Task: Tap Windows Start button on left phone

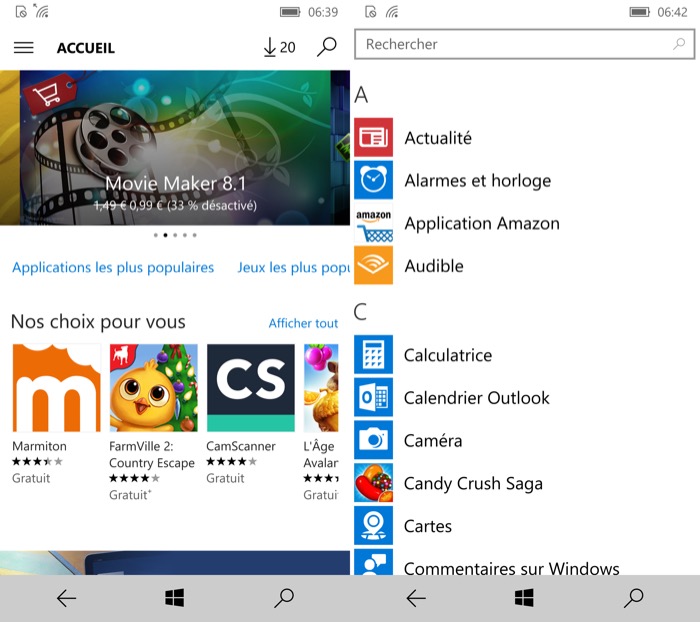Action: point(175,598)
